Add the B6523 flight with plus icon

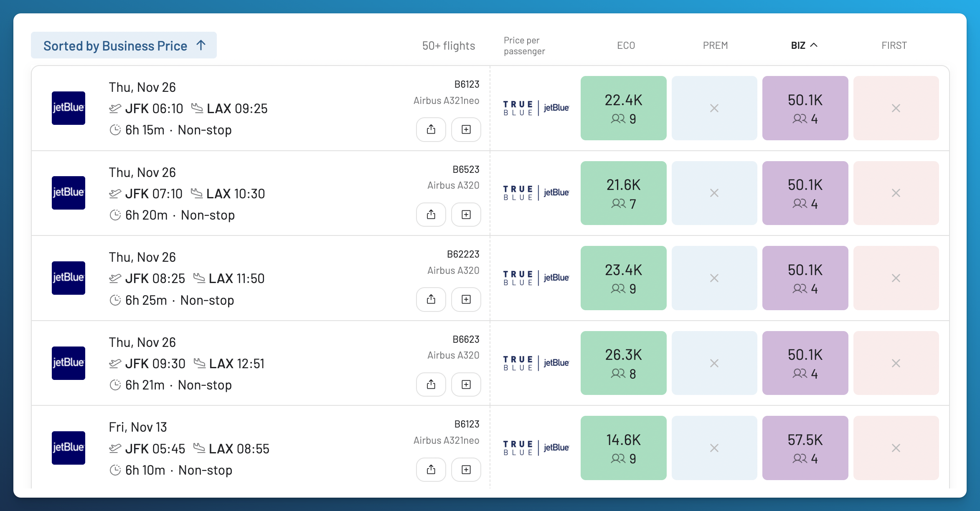(466, 215)
